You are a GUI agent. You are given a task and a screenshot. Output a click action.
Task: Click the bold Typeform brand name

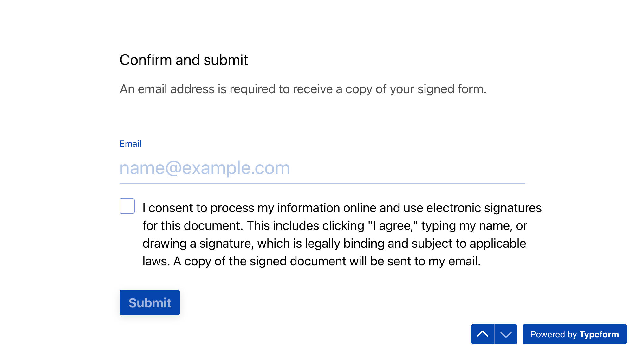point(599,334)
